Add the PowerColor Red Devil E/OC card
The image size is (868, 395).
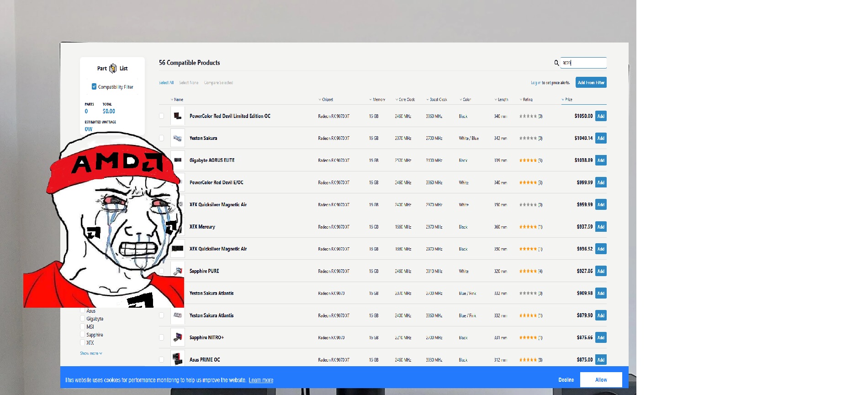point(601,182)
